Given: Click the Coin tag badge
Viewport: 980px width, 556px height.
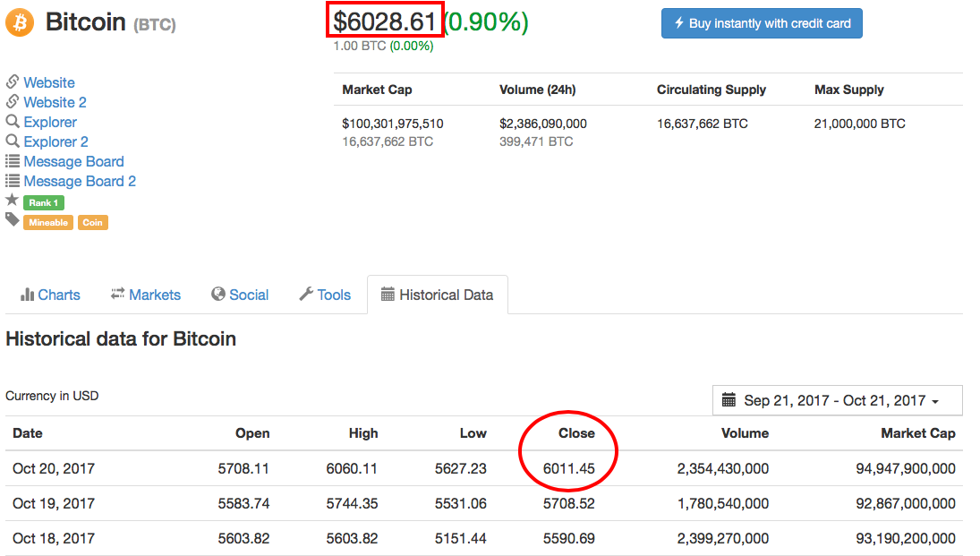Looking at the screenshot, I should [x=92, y=223].
